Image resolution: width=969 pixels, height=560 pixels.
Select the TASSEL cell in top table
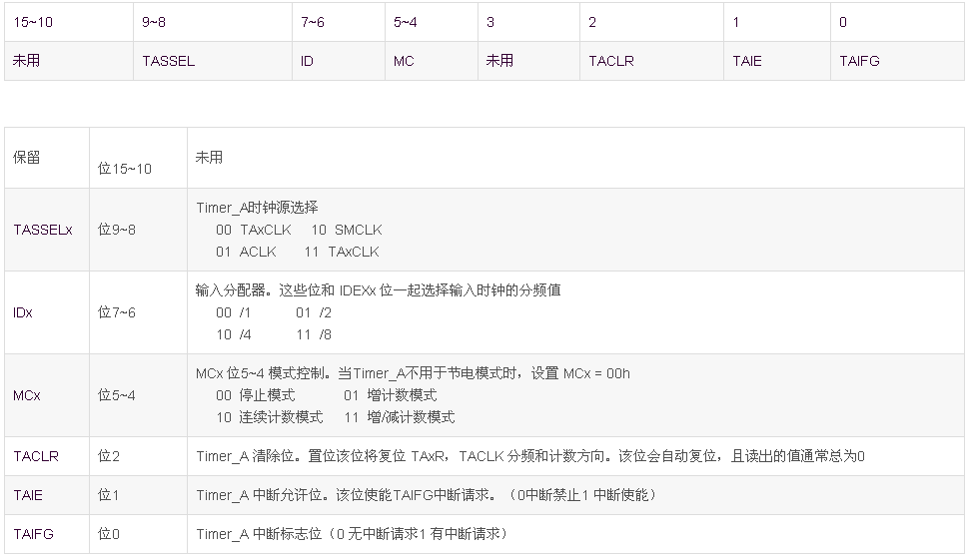coord(213,61)
